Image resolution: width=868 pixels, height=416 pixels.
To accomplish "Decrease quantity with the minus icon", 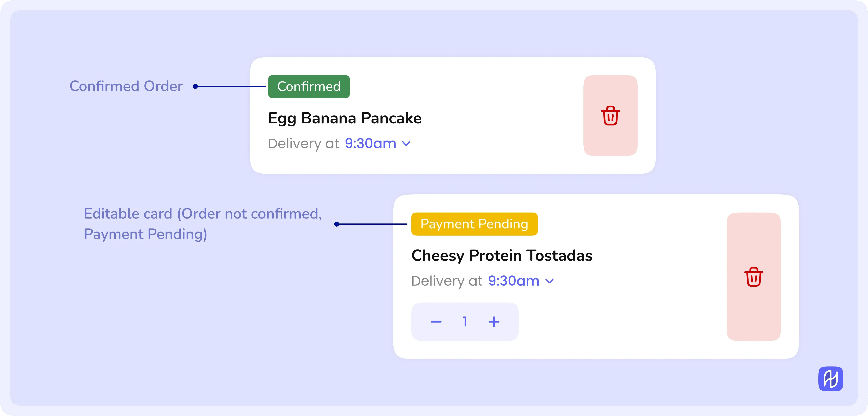I will coord(436,322).
